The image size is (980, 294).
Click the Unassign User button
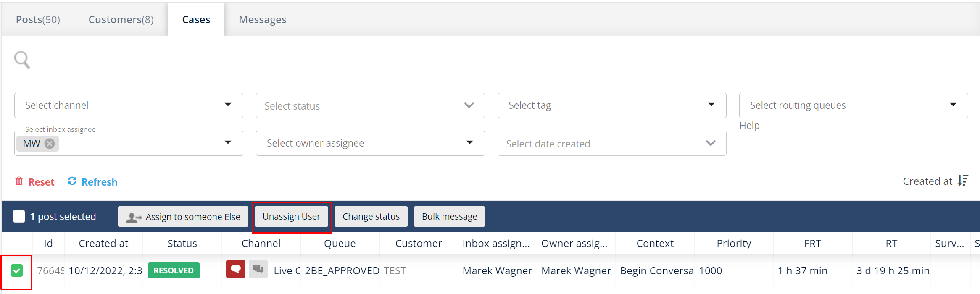(x=291, y=216)
